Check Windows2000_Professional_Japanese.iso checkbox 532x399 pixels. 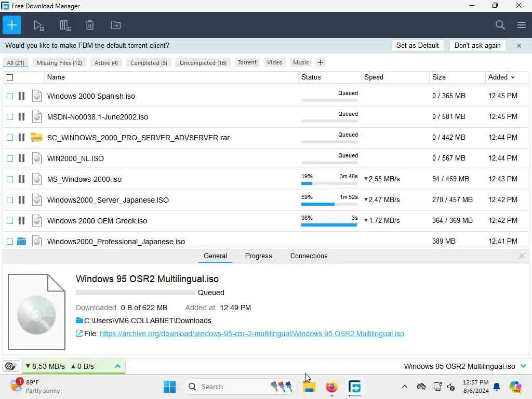coord(10,241)
